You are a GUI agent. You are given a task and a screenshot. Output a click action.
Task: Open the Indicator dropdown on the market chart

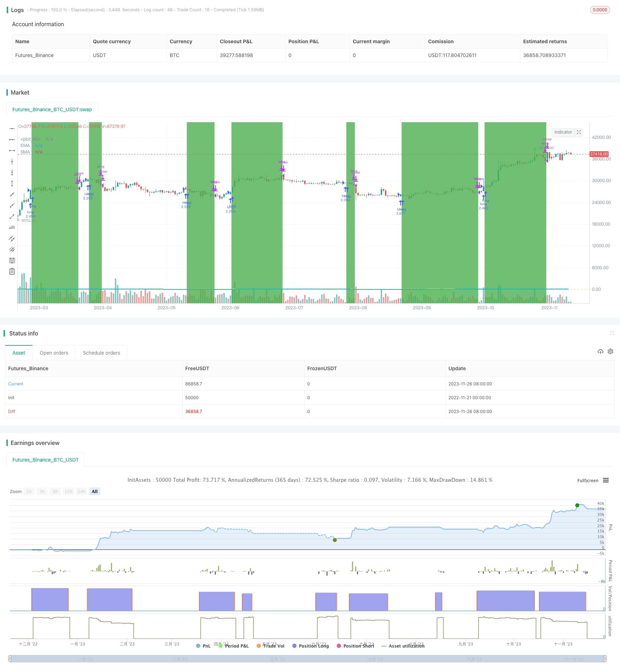(563, 132)
